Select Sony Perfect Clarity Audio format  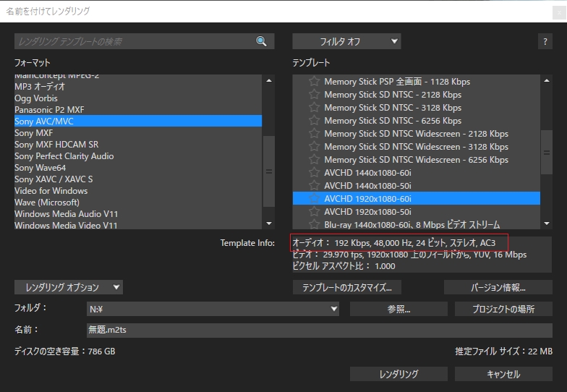(137, 156)
